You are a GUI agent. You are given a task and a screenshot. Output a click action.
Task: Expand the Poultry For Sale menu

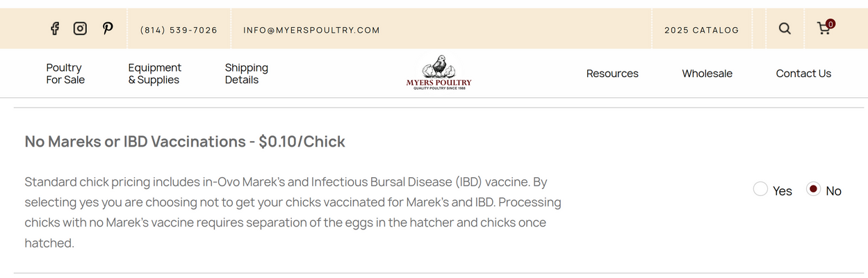[65, 74]
